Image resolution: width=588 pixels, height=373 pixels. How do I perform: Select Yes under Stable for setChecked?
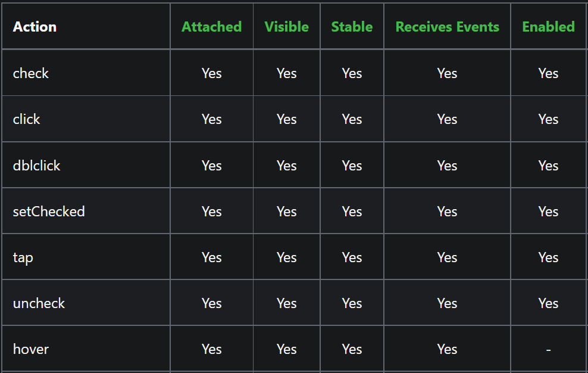pyautogui.click(x=352, y=212)
